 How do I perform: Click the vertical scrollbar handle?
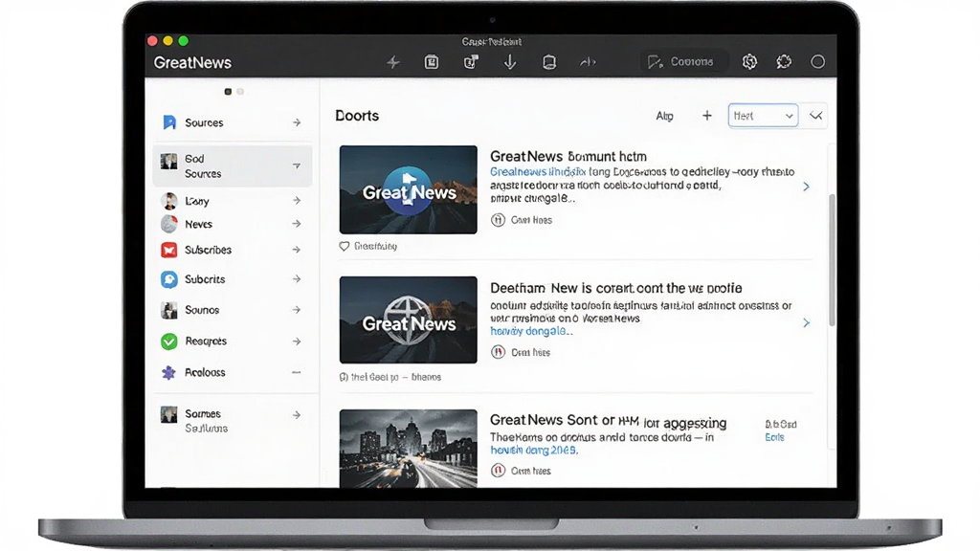(832, 260)
